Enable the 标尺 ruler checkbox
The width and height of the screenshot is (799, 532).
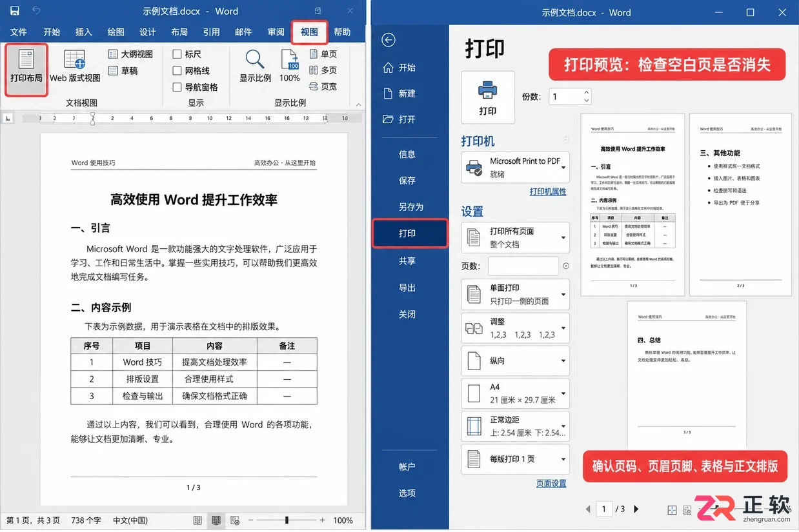click(x=177, y=54)
